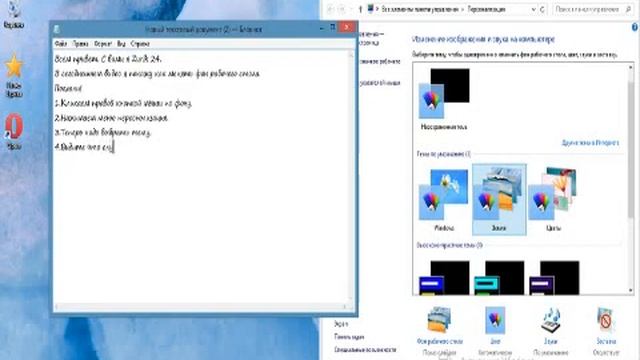Open the Файл menu in Notepad
The height and width of the screenshot is (360, 640).
point(60,44)
